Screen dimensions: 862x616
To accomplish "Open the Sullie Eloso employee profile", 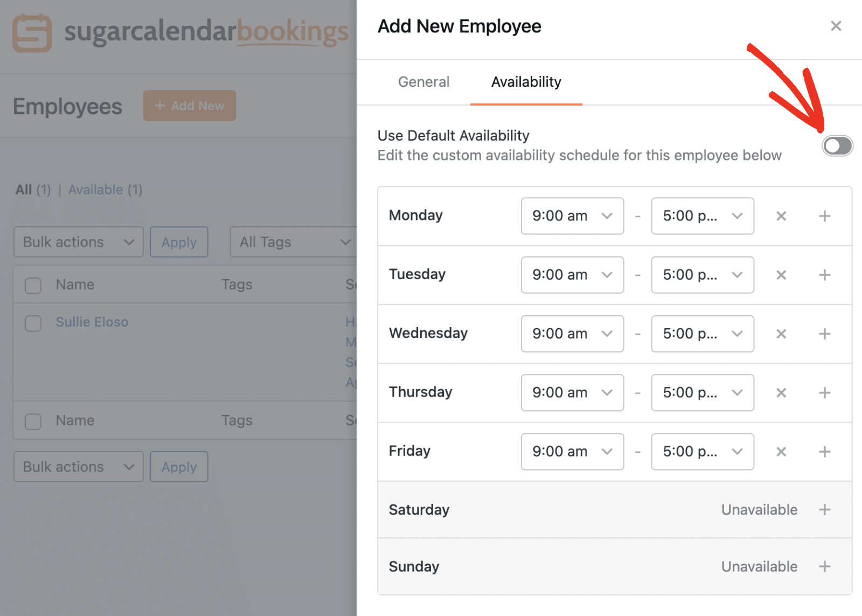I will (92, 322).
